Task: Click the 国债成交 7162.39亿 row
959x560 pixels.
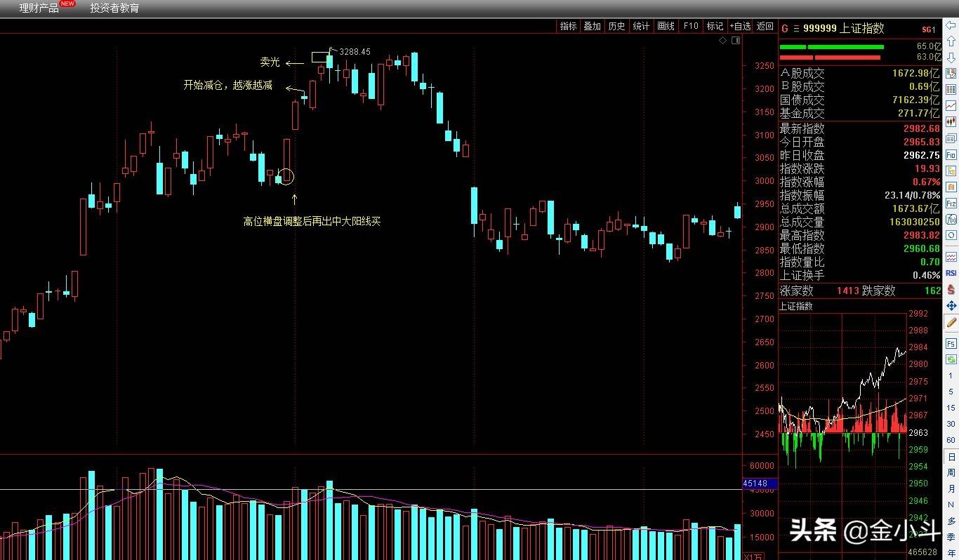Action: pyautogui.click(x=860, y=100)
